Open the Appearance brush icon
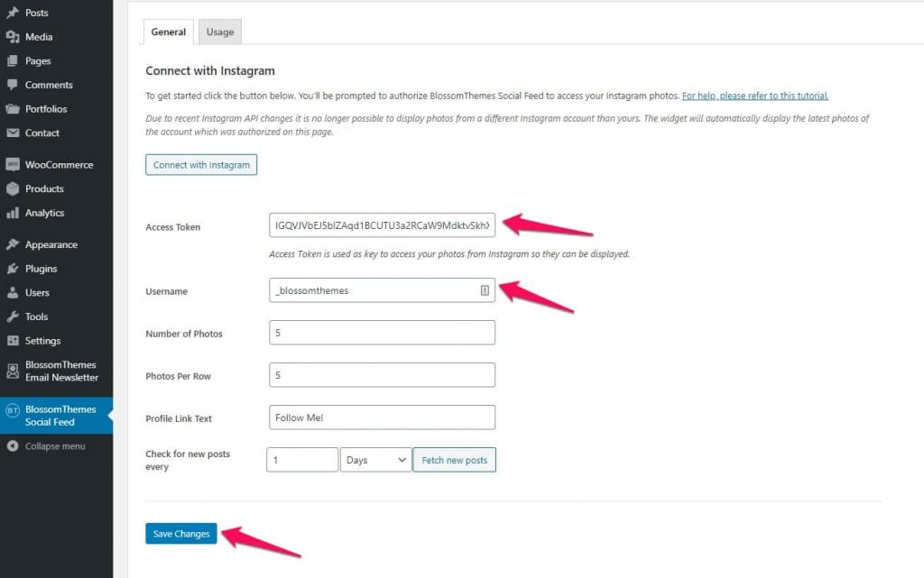 (x=11, y=243)
